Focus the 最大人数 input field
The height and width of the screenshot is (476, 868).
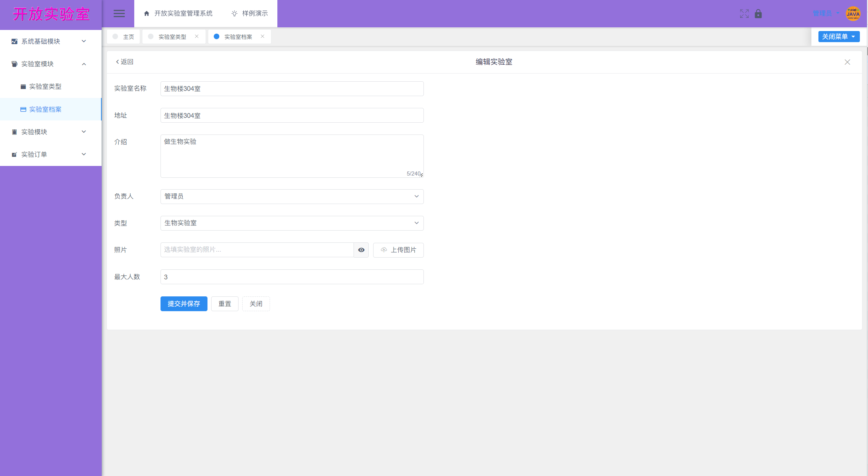tap(292, 277)
